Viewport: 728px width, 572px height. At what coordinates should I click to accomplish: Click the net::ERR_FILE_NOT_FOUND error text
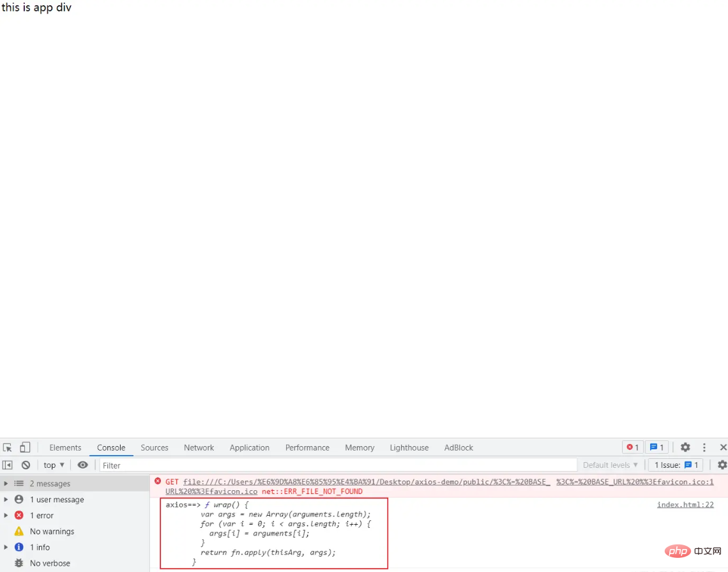tap(312, 491)
